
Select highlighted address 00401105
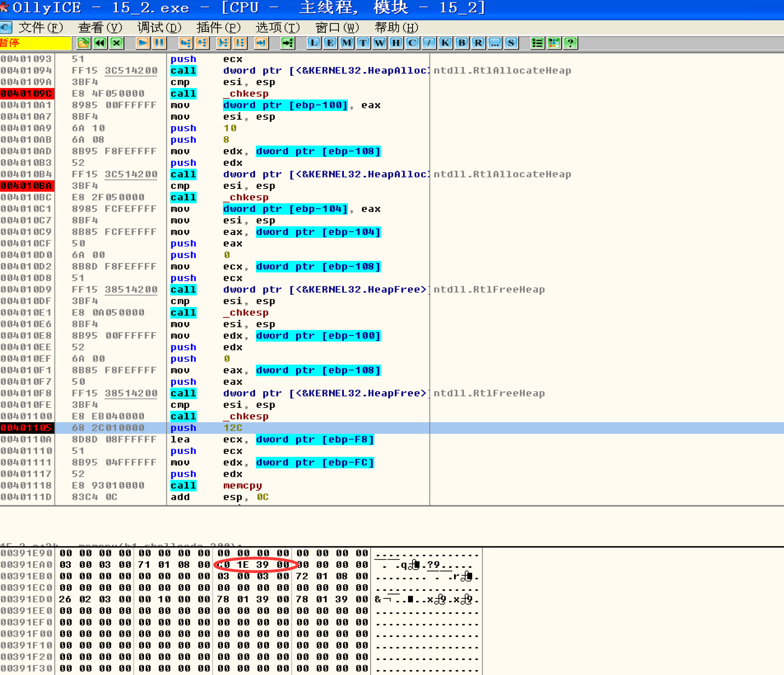point(27,428)
